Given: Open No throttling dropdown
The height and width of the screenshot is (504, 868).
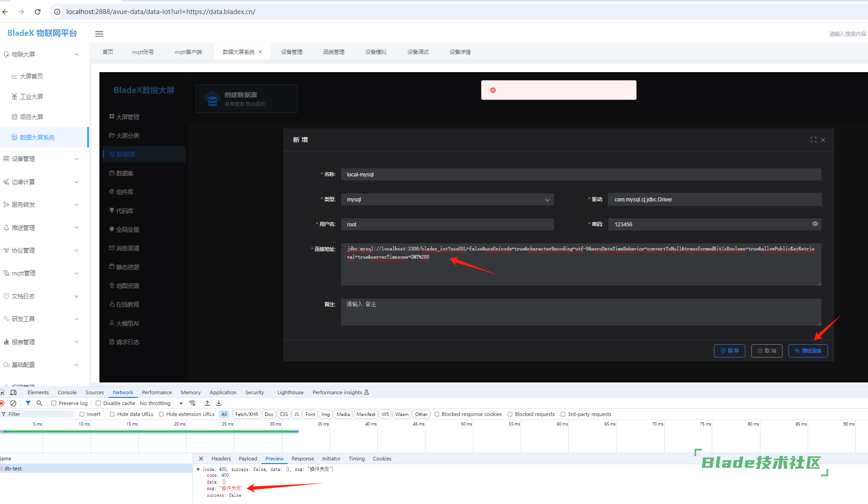Looking at the screenshot, I should click(x=161, y=403).
